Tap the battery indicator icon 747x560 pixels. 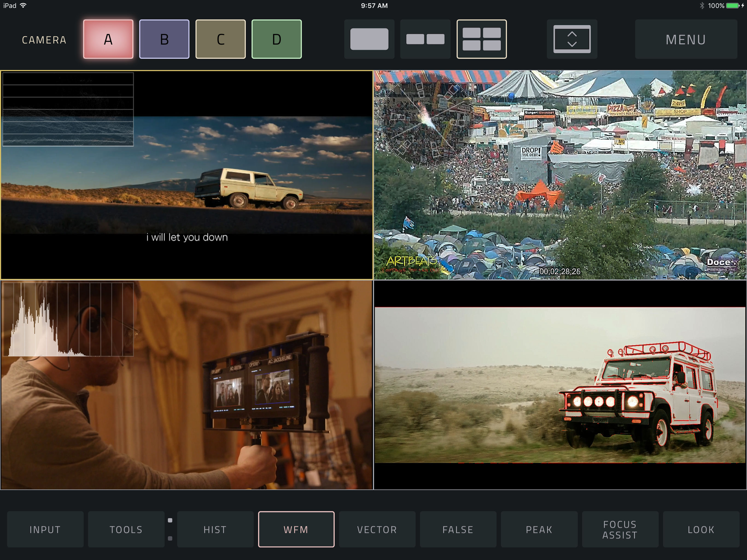(733, 6)
